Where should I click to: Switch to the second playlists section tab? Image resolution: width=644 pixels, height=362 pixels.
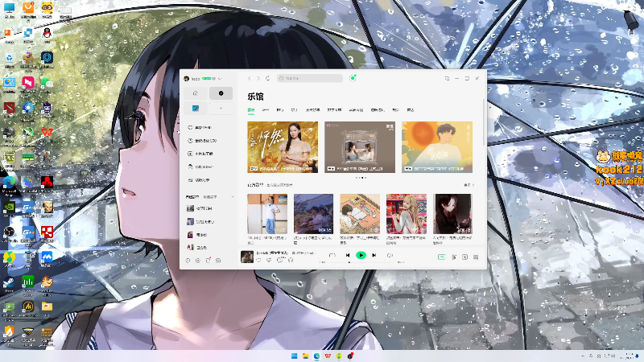(210, 197)
